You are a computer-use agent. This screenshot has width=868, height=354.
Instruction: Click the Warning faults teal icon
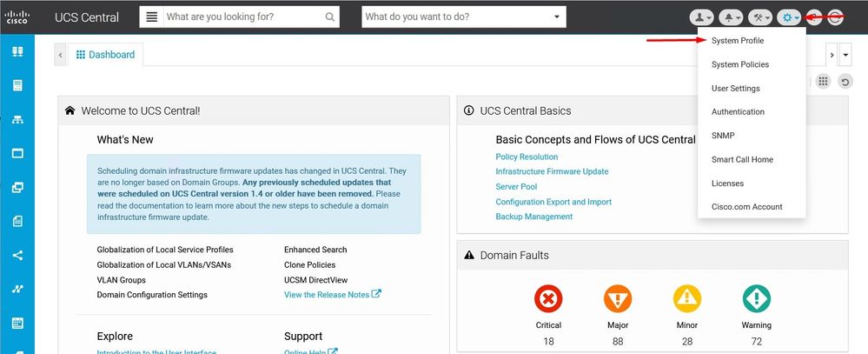756,298
